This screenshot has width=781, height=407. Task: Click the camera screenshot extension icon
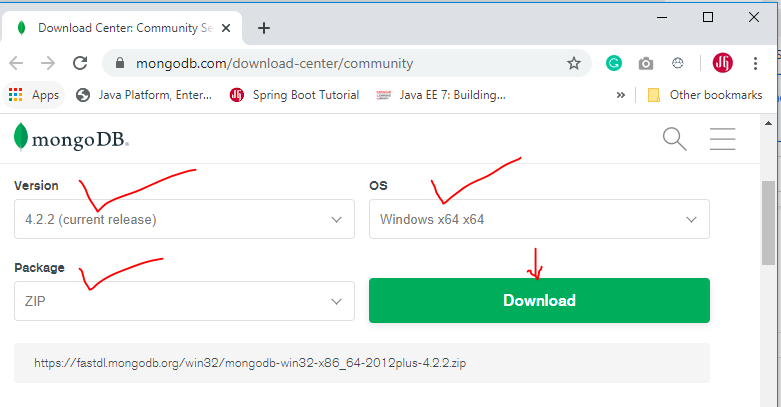pyautogui.click(x=646, y=63)
